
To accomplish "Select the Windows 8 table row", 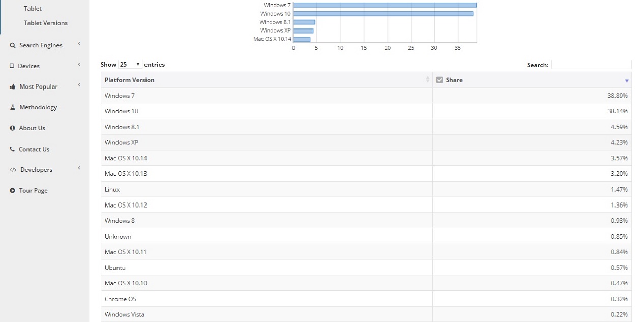I will coord(366,221).
